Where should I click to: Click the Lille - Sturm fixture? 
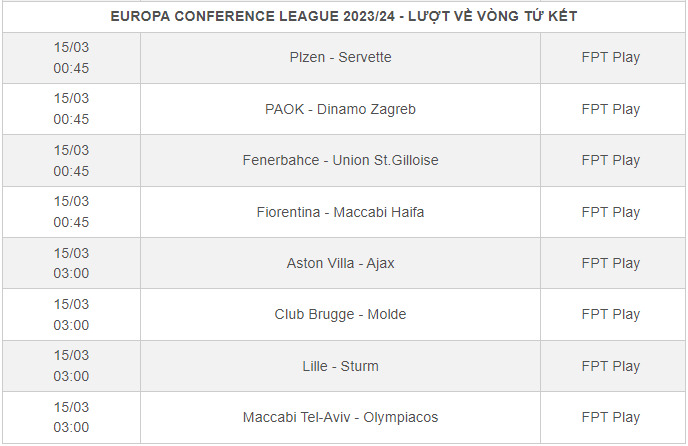[x=340, y=366]
